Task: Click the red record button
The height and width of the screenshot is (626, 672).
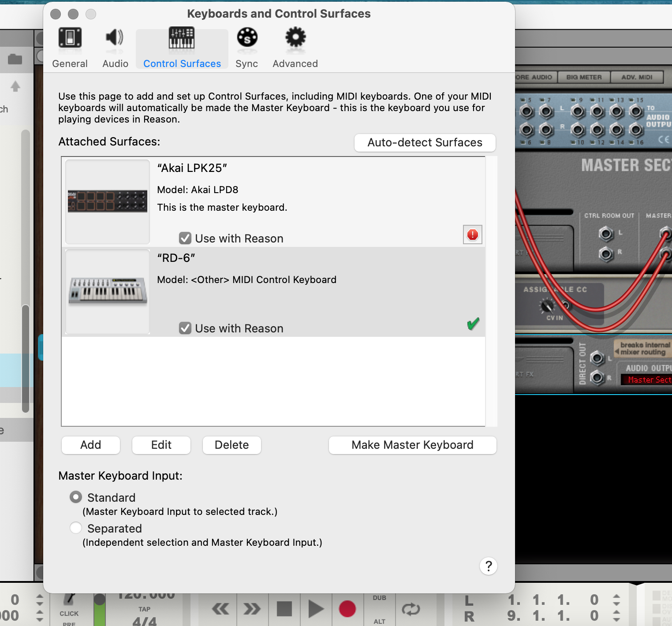Action: (347, 609)
